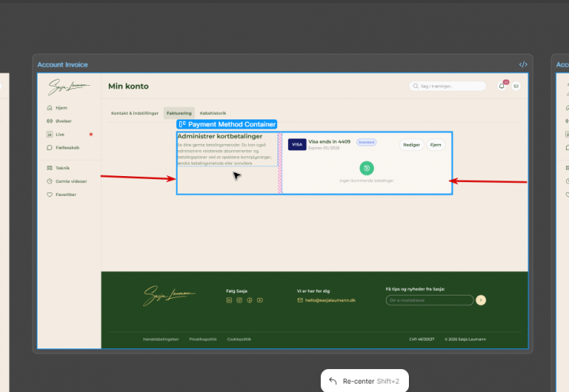Click the mail envelope icon in footer
Image resolution: width=569 pixels, height=392 pixels.
(x=300, y=300)
